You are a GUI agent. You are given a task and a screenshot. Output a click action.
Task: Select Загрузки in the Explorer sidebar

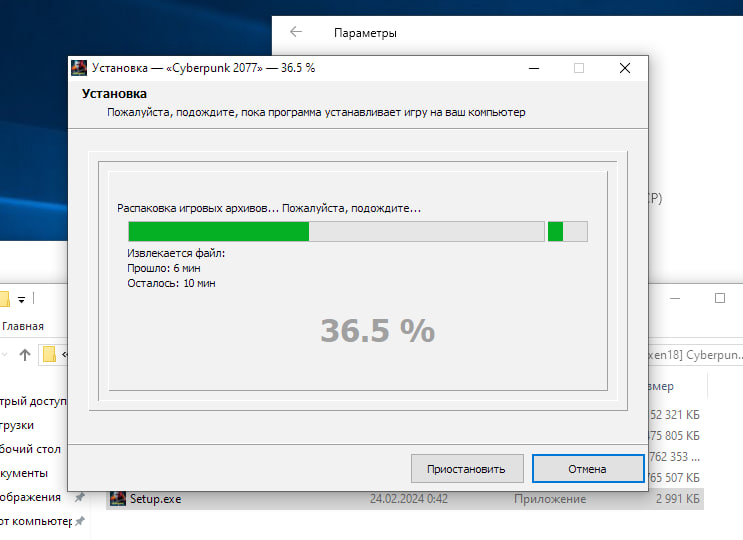tap(17, 425)
